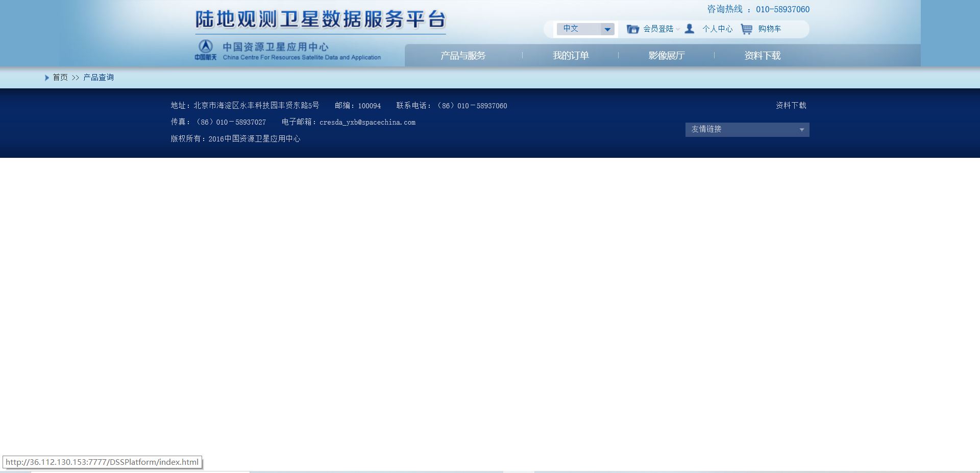Open the 资料下载 nav menu
The width and height of the screenshot is (980, 473).
[x=762, y=56]
